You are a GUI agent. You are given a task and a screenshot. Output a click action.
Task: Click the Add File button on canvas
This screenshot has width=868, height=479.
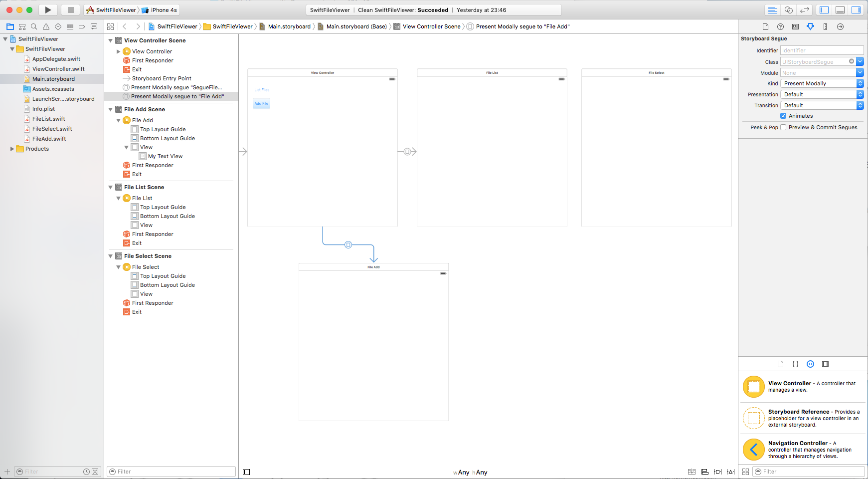coord(261,103)
